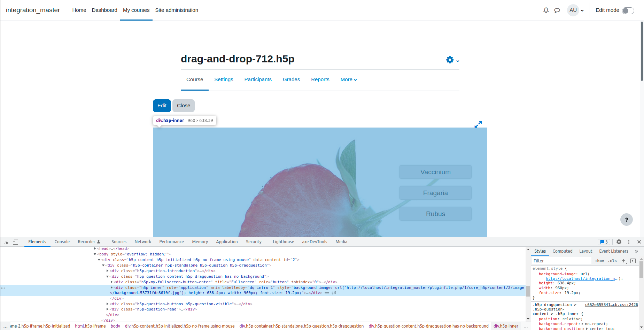644x330 pixels.
Task: Open Event Listeners tab
Action: tap(614, 251)
